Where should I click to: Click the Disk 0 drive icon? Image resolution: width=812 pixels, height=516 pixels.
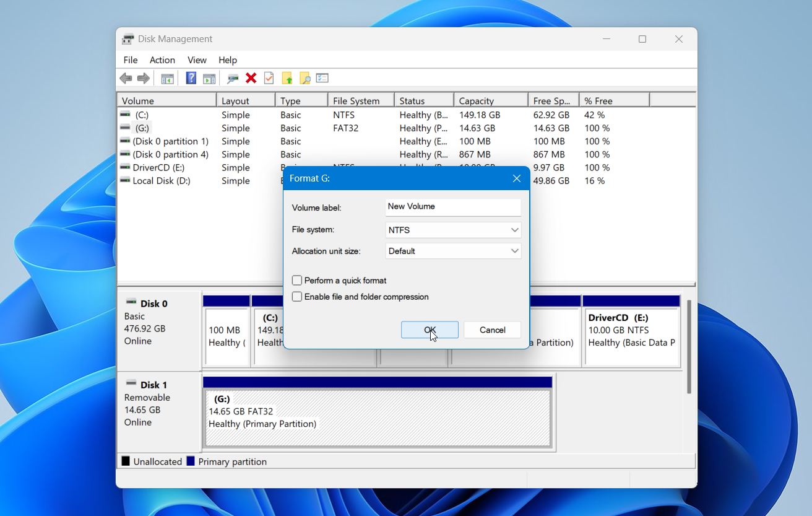coord(131,302)
